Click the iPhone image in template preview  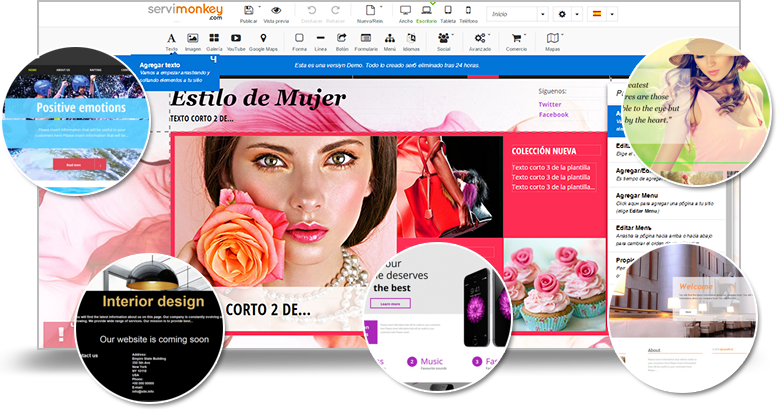(x=486, y=308)
